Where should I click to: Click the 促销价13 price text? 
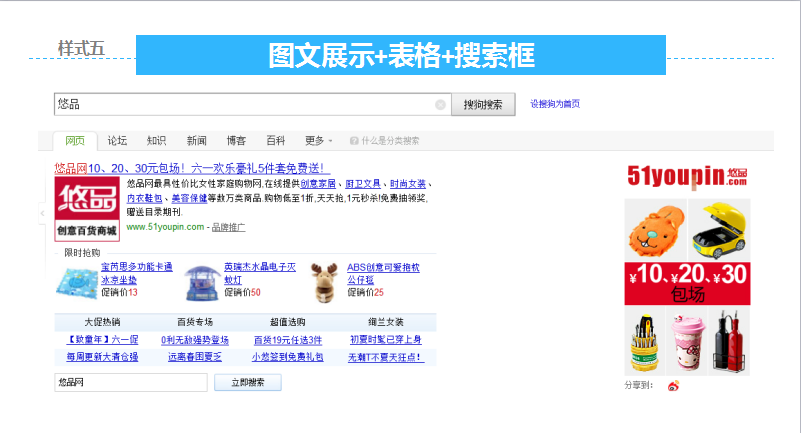tap(120, 293)
